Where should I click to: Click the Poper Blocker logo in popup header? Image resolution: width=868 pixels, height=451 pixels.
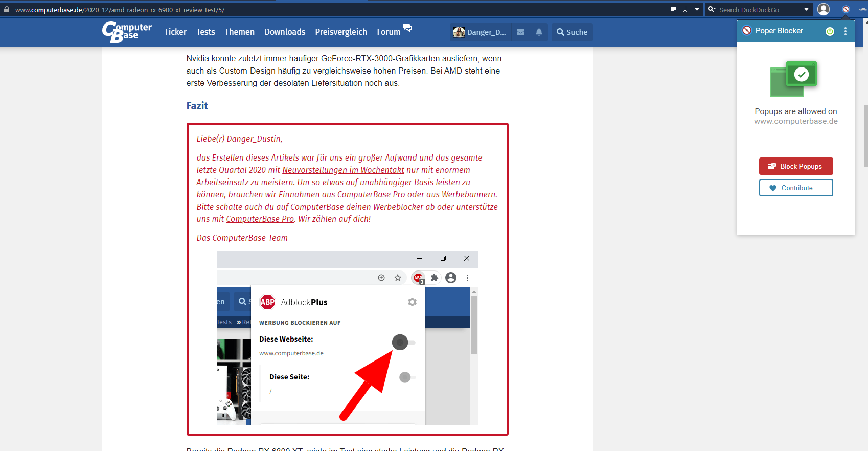(x=747, y=31)
